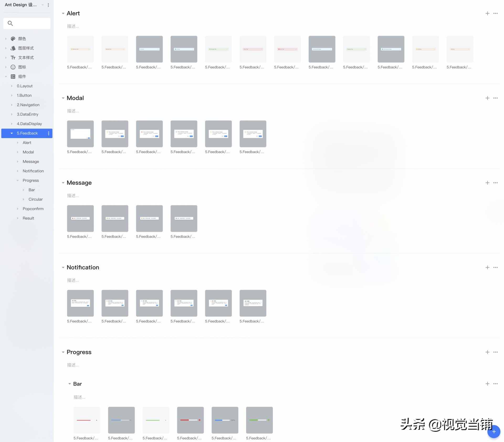The width and height of the screenshot is (504, 442).
Task: Collapse the 5.Feedback section in sidebar
Action: [12, 133]
